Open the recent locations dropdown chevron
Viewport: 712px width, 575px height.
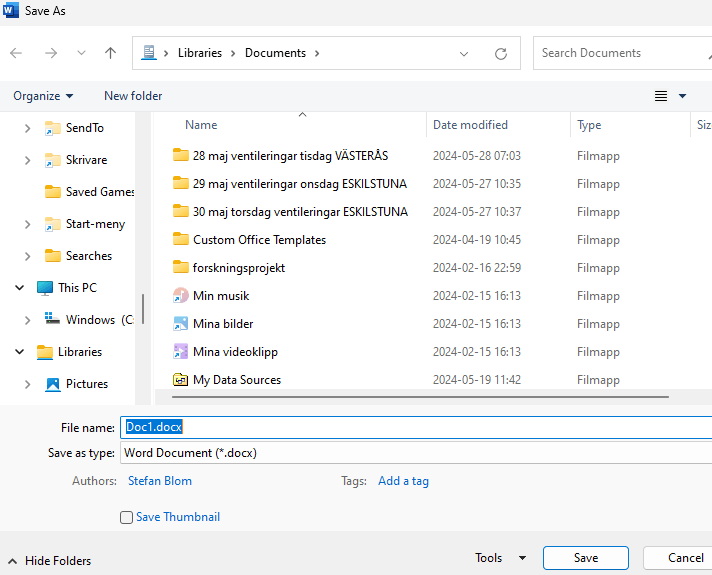pos(81,53)
